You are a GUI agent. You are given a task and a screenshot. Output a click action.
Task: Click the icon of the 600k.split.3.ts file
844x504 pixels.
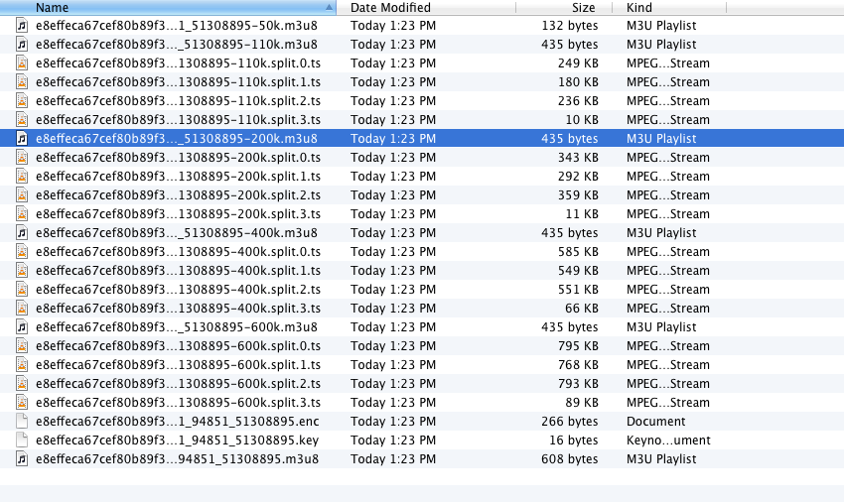22,403
